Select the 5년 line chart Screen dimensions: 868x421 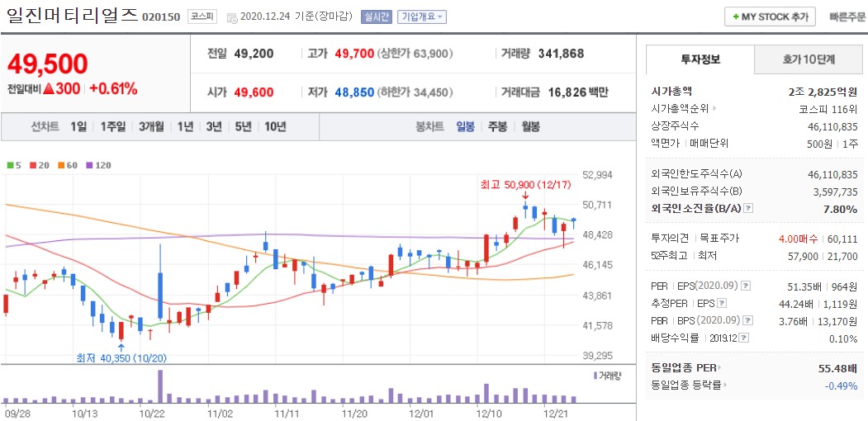[243, 126]
